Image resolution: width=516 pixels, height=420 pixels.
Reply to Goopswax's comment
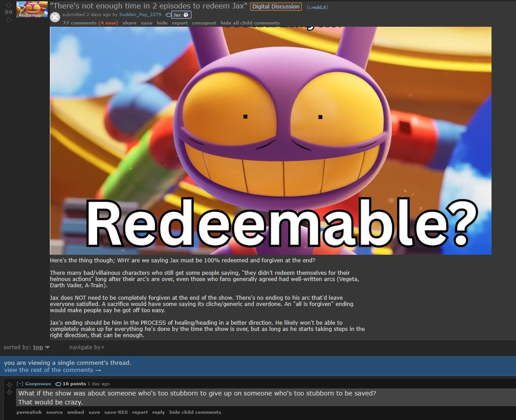pyautogui.click(x=158, y=412)
